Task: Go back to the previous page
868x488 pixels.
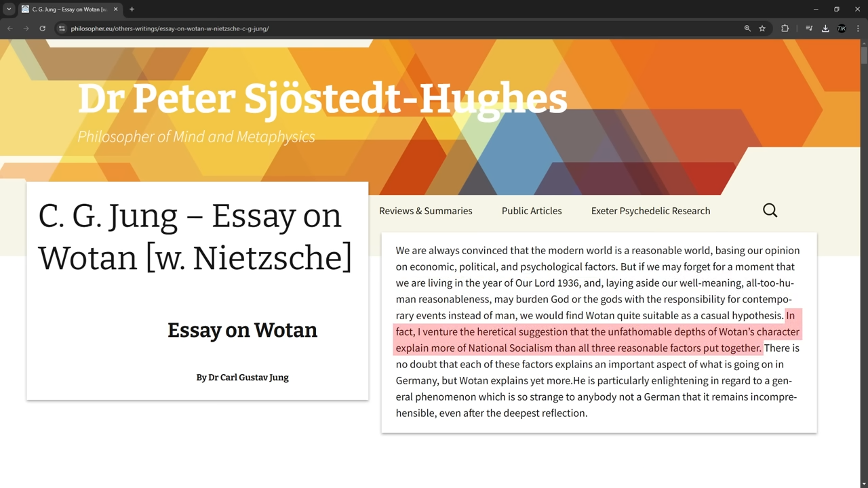Action: [x=9, y=28]
